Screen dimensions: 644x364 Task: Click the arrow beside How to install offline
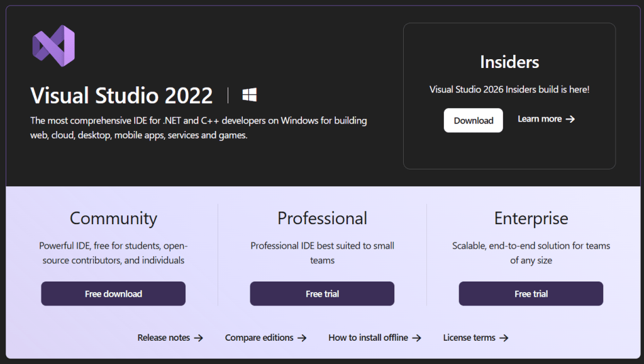418,338
